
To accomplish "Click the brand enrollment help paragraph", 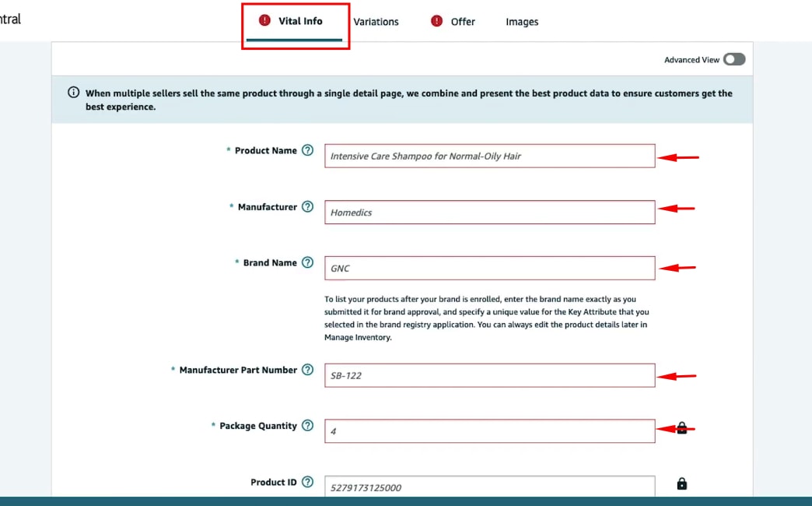I will pos(486,318).
